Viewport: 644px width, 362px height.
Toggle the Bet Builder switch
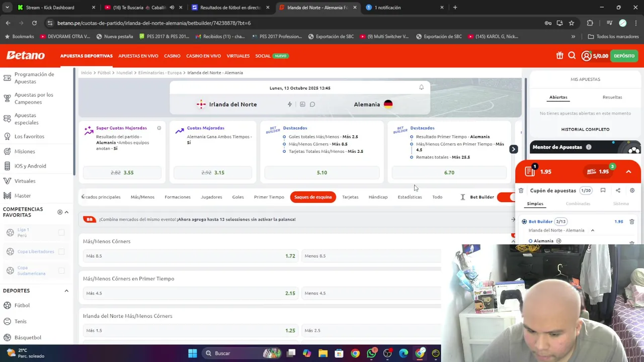pyautogui.click(x=506, y=197)
